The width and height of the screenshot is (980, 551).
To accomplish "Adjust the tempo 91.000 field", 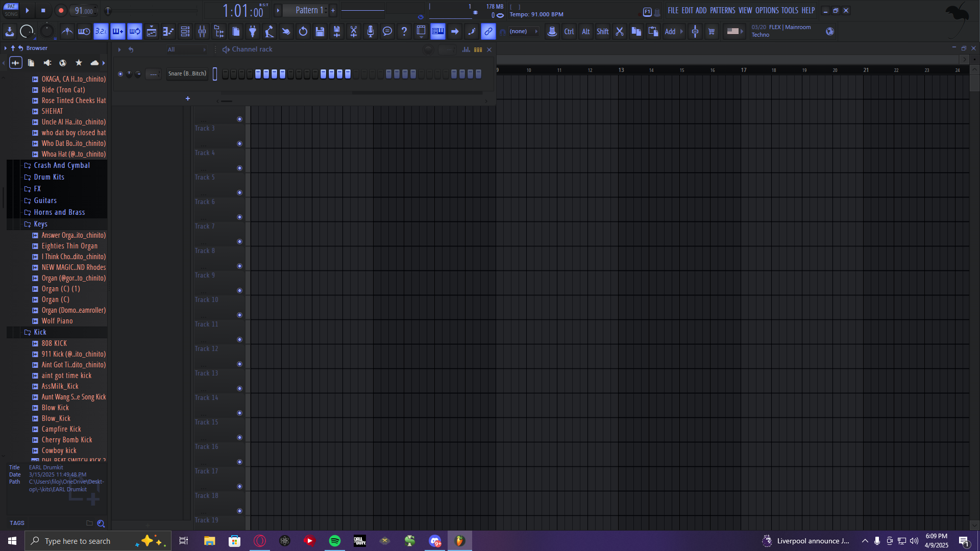I will (x=84, y=10).
